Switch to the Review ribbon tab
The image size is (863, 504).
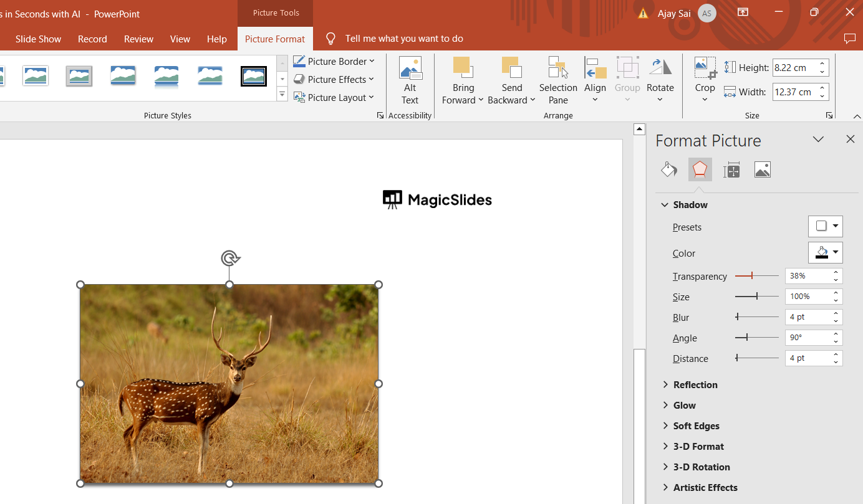138,39
